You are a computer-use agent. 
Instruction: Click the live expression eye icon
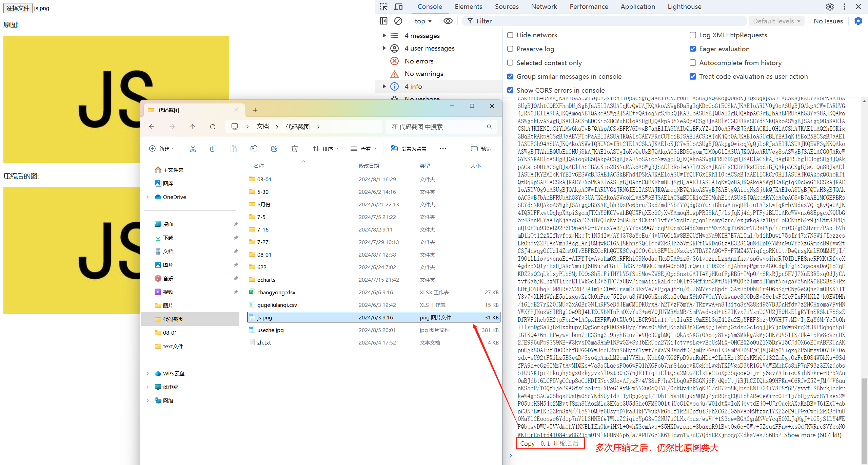pos(448,21)
